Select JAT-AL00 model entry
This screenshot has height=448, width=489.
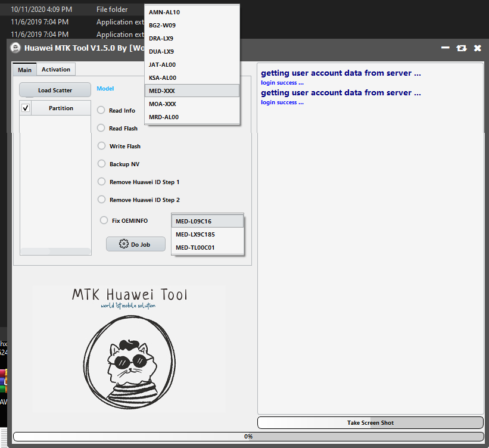[x=192, y=64]
